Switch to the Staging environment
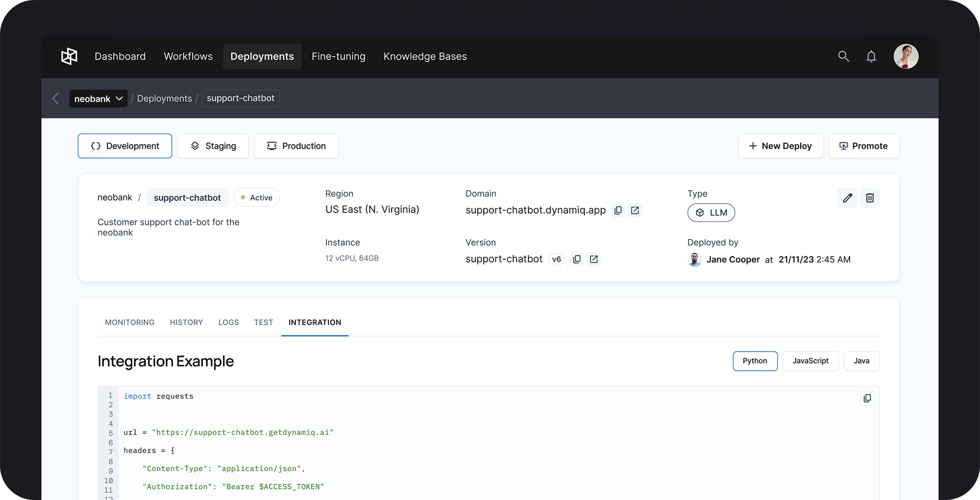980x500 pixels. 213,145
